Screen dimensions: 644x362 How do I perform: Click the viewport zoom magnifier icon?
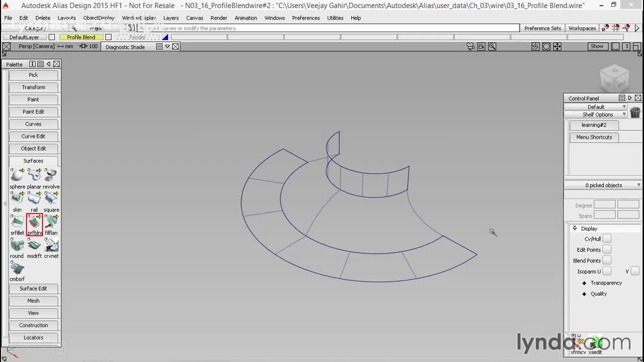[x=492, y=46]
